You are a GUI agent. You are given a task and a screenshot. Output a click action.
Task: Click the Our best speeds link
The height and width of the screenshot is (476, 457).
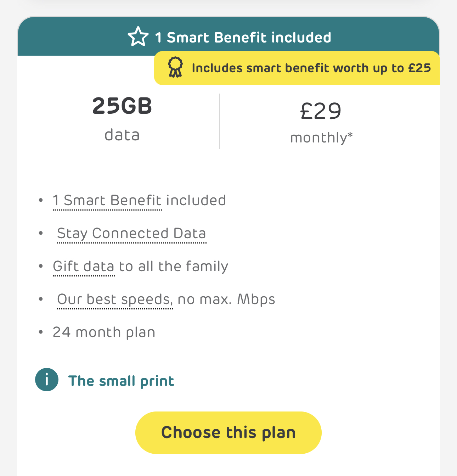coord(114,299)
